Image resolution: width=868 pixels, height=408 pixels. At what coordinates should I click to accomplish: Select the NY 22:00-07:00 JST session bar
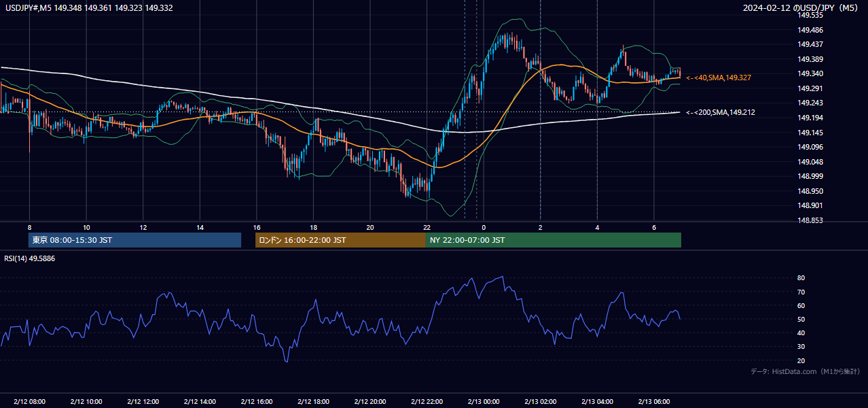click(554, 240)
